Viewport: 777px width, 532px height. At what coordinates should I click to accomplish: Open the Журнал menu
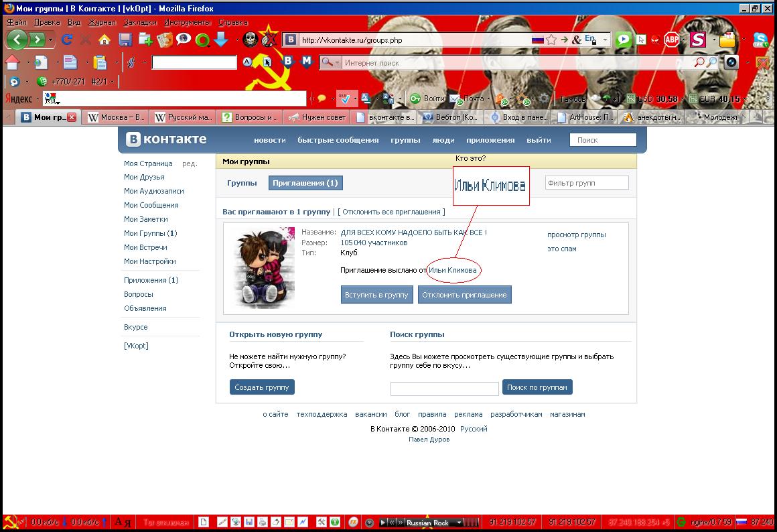point(102,22)
